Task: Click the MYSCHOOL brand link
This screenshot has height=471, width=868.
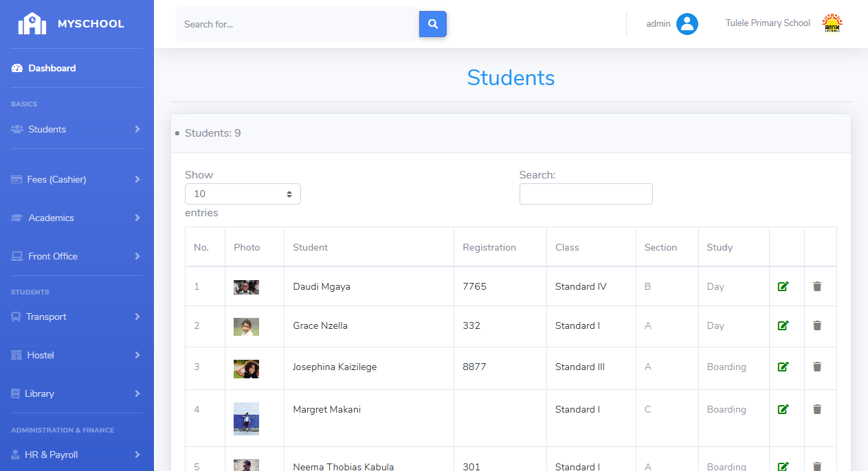Action: coord(91,23)
